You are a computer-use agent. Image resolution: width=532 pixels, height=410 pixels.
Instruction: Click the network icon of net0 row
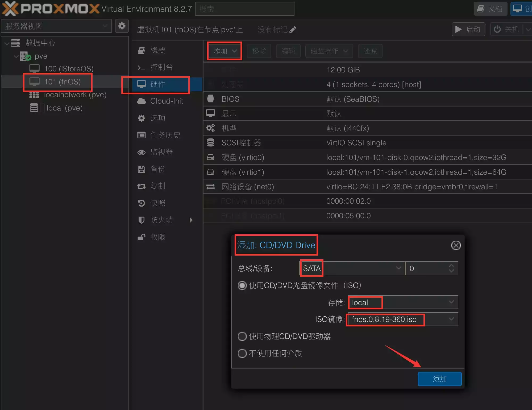210,187
